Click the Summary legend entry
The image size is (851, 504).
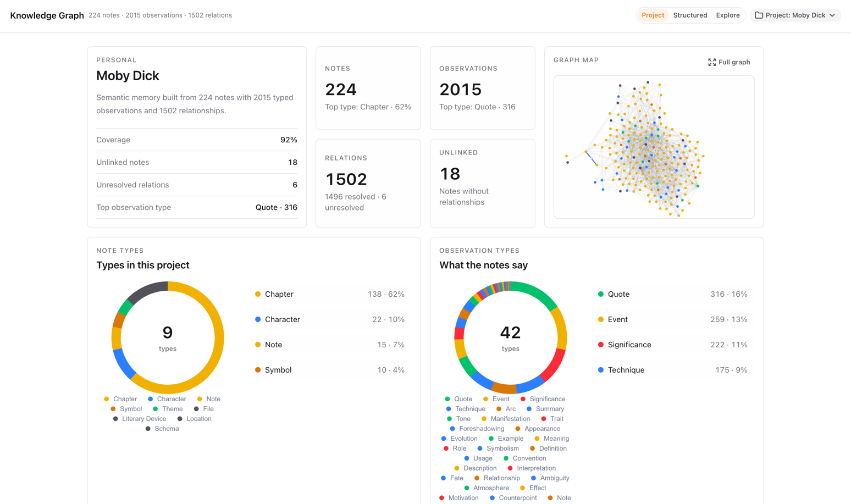point(545,409)
